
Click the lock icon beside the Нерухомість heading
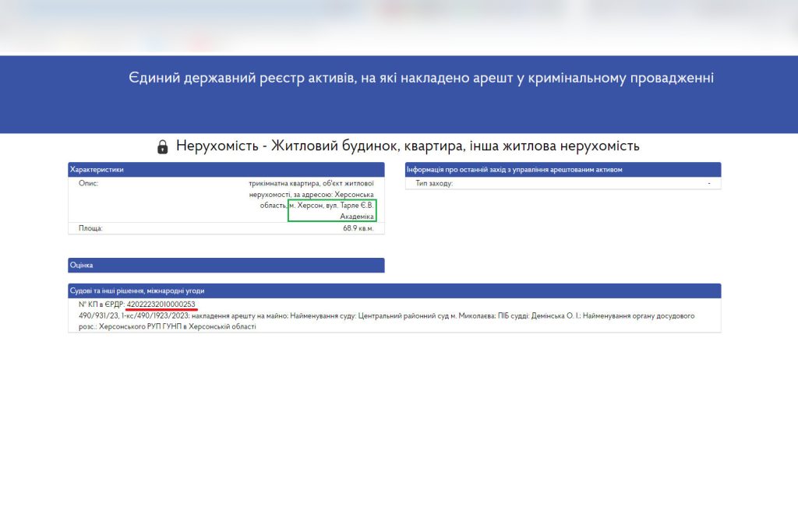pos(162,146)
